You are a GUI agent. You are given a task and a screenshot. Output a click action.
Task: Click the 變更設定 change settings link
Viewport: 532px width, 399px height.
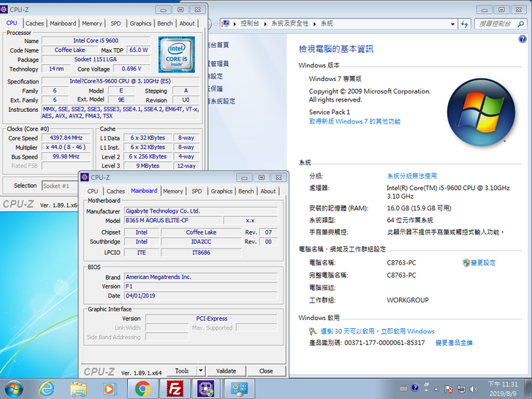(482, 262)
